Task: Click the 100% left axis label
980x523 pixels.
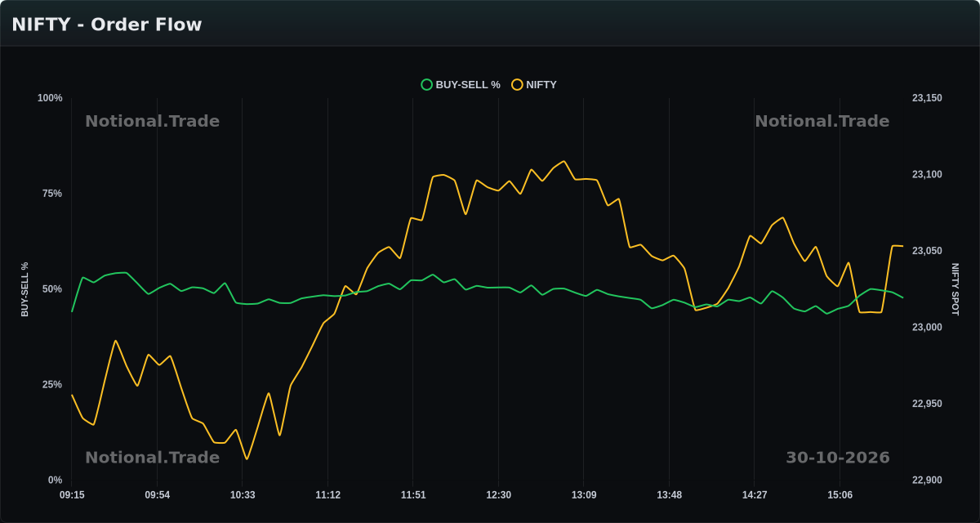Action: [50, 98]
